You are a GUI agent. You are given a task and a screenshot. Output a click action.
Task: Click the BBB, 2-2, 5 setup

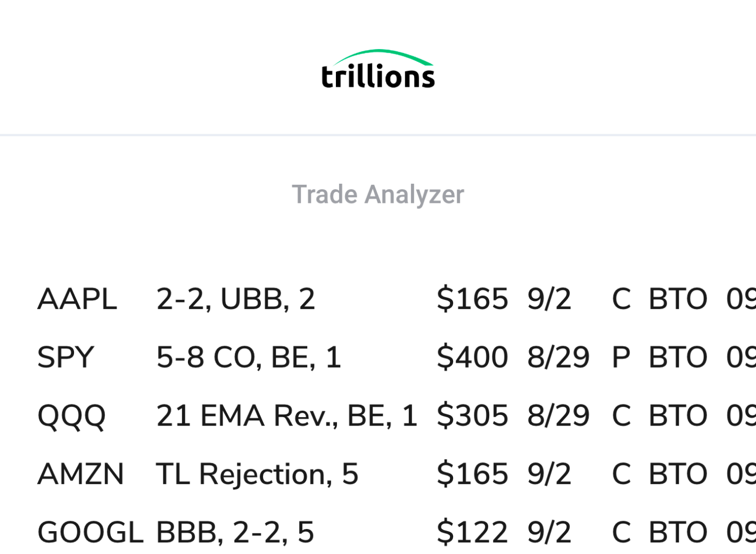point(235,533)
